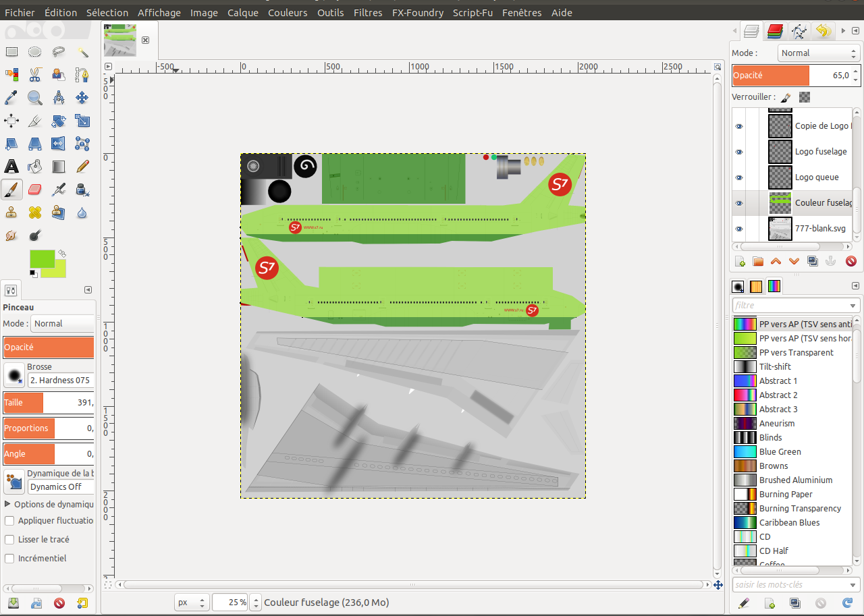The image size is (864, 616).
Task: Select the Zoom magnifier tool
Action: [x=35, y=98]
